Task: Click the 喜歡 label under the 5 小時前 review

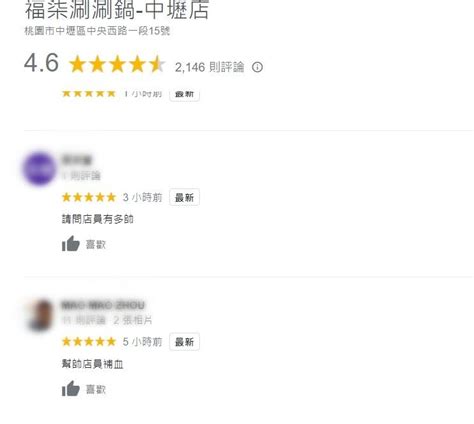Action: (96, 389)
